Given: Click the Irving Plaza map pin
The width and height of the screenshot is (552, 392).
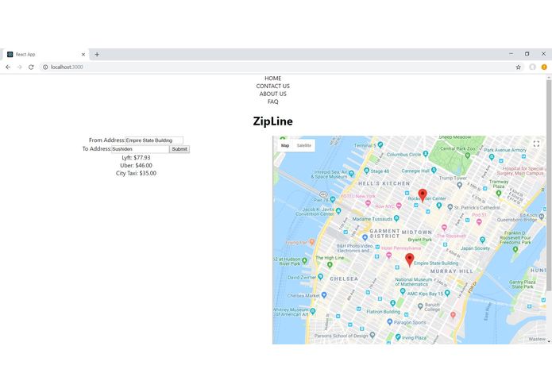Looking at the screenshot, I should [x=398, y=337].
